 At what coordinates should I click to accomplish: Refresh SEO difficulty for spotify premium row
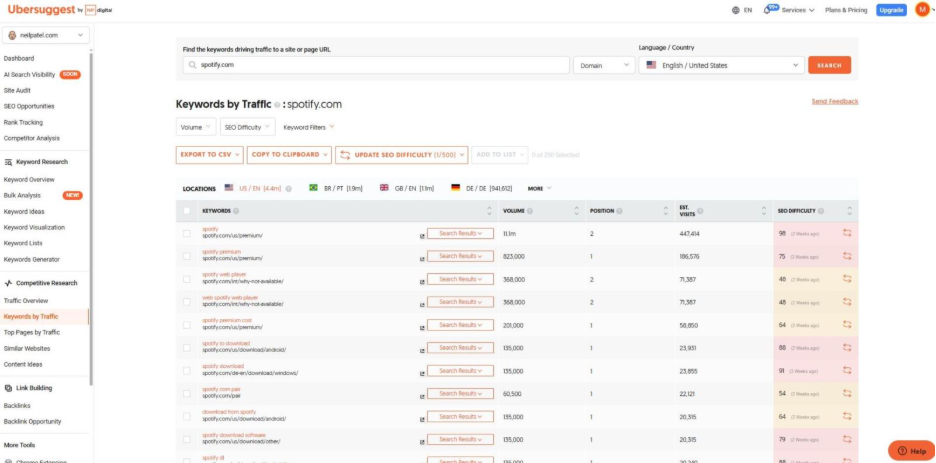point(847,256)
